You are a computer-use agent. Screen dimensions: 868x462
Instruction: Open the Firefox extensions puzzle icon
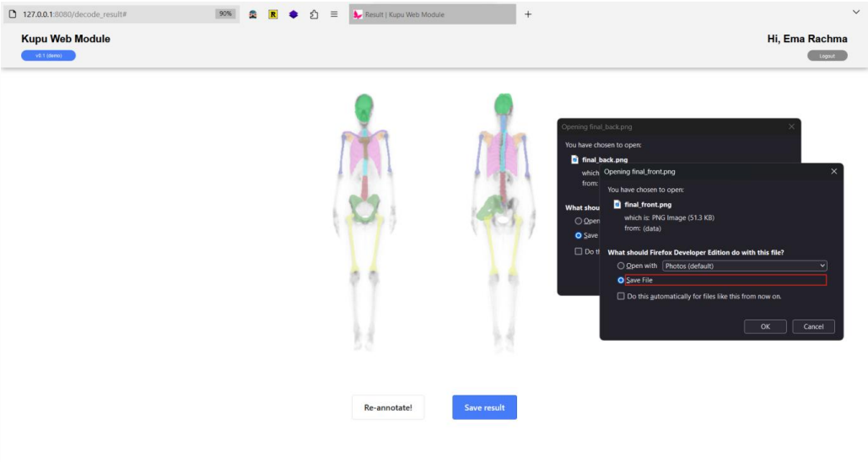click(314, 14)
